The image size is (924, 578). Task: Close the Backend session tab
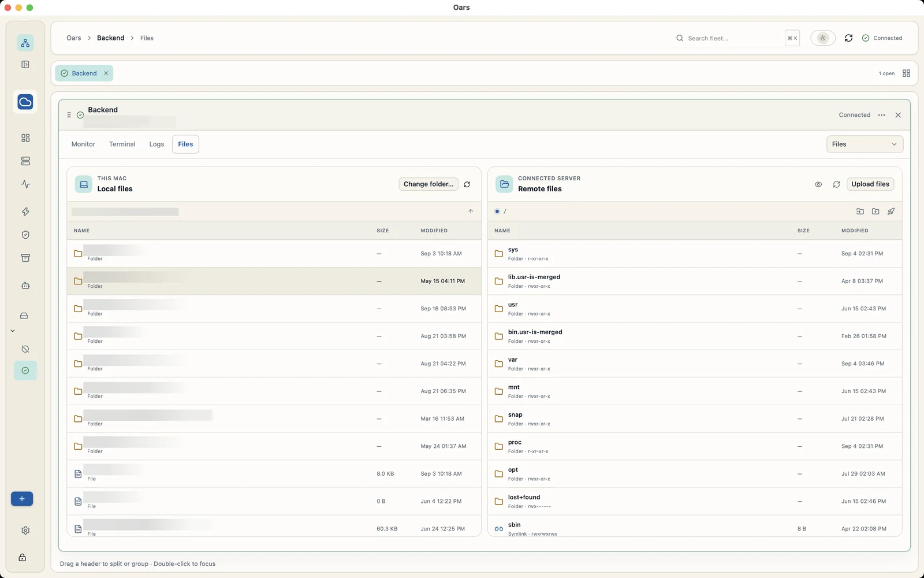click(x=106, y=73)
